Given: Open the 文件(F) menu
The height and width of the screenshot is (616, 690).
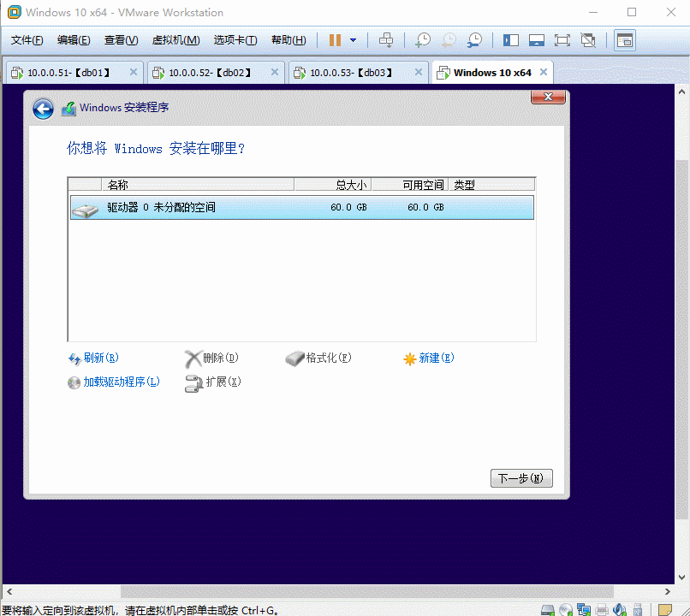Looking at the screenshot, I should (x=27, y=40).
